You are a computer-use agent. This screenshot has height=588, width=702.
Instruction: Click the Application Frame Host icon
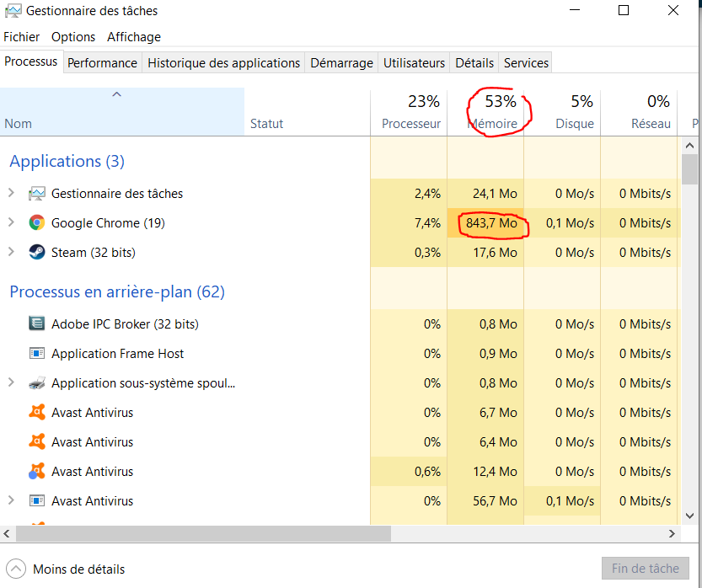[36, 354]
